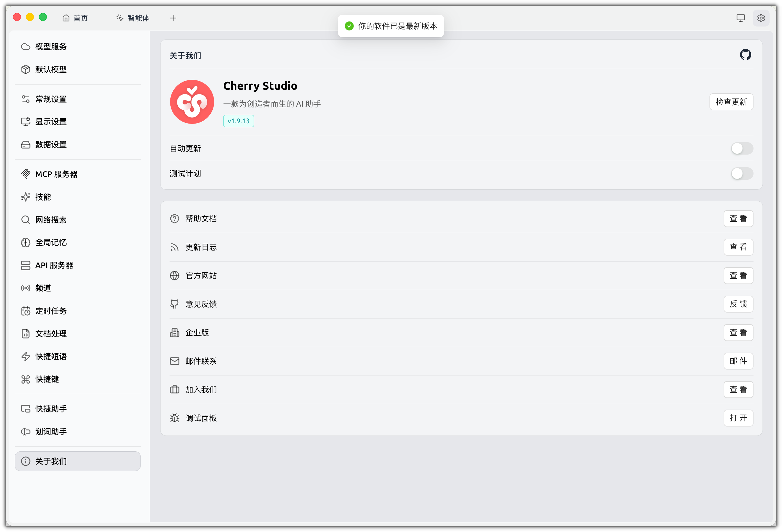This screenshot has height=532, width=782.
Task: Click the magnifier icon beside 网络搜索
Action: (26, 220)
